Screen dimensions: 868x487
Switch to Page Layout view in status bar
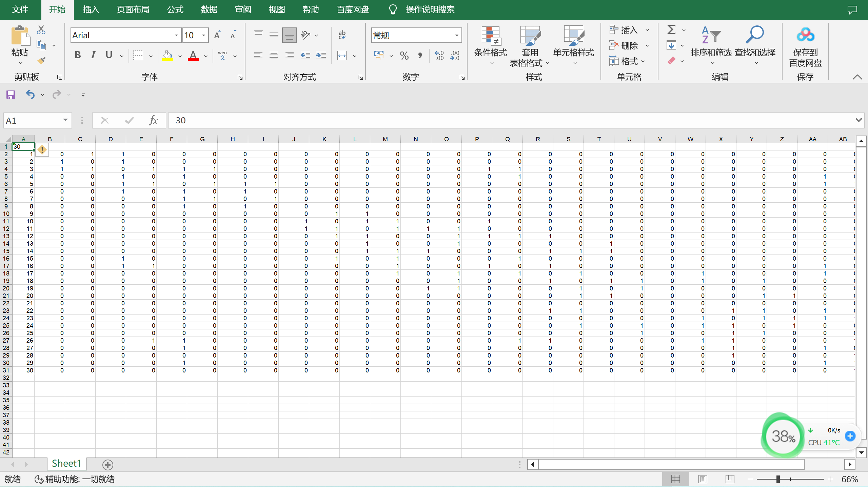(703, 479)
